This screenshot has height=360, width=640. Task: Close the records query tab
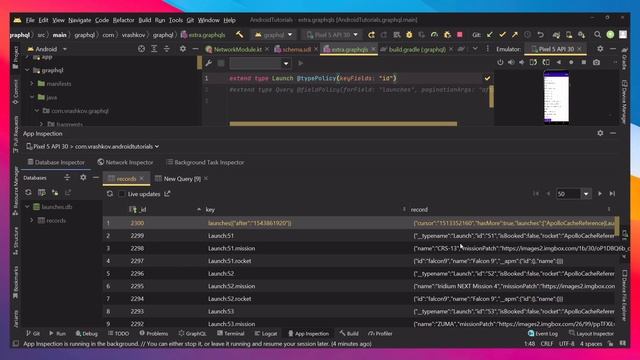coord(142,179)
